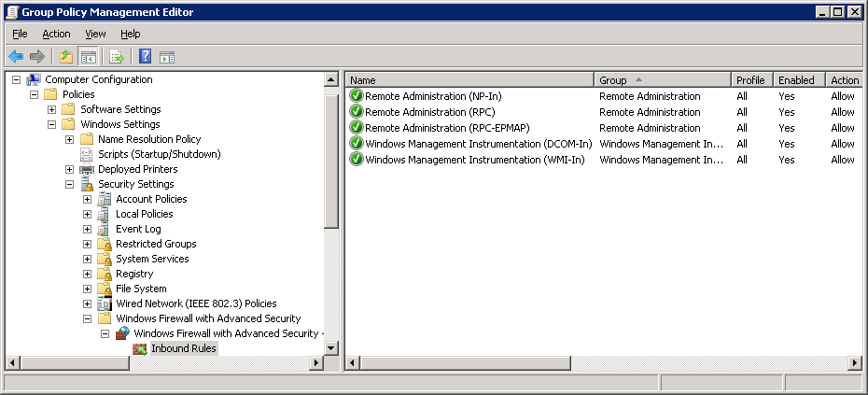Click the Event Log icon

[105, 229]
